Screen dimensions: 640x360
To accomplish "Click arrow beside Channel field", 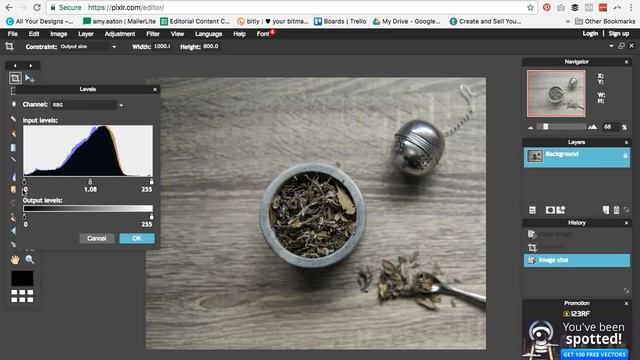I will 121,105.
